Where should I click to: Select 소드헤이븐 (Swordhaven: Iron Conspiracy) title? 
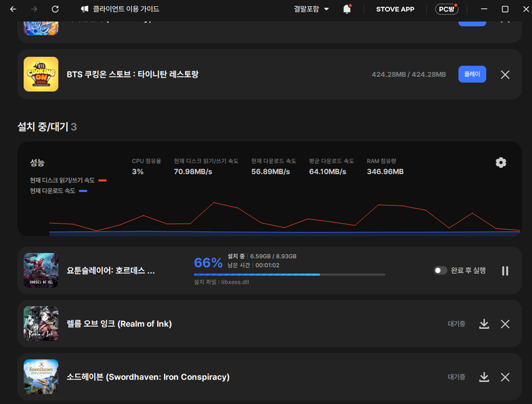tap(148, 377)
